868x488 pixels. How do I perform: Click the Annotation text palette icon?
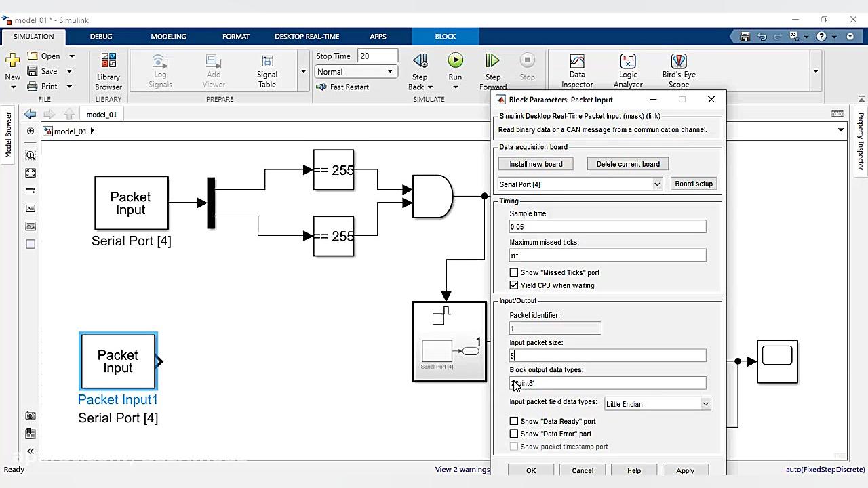(x=31, y=209)
